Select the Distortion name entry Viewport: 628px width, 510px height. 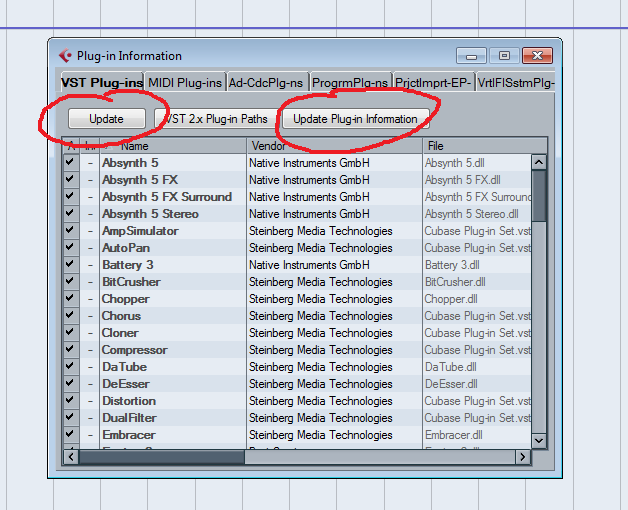[x=129, y=401]
